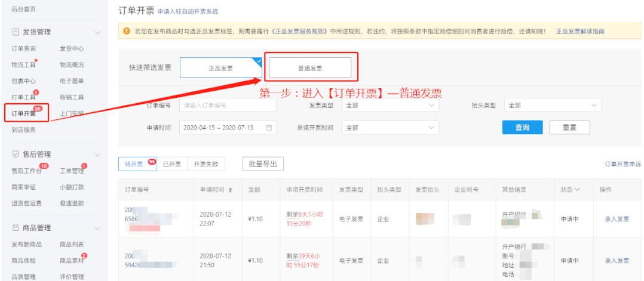Switch to the 已开票 tab
The image size is (644, 281).
tap(172, 164)
